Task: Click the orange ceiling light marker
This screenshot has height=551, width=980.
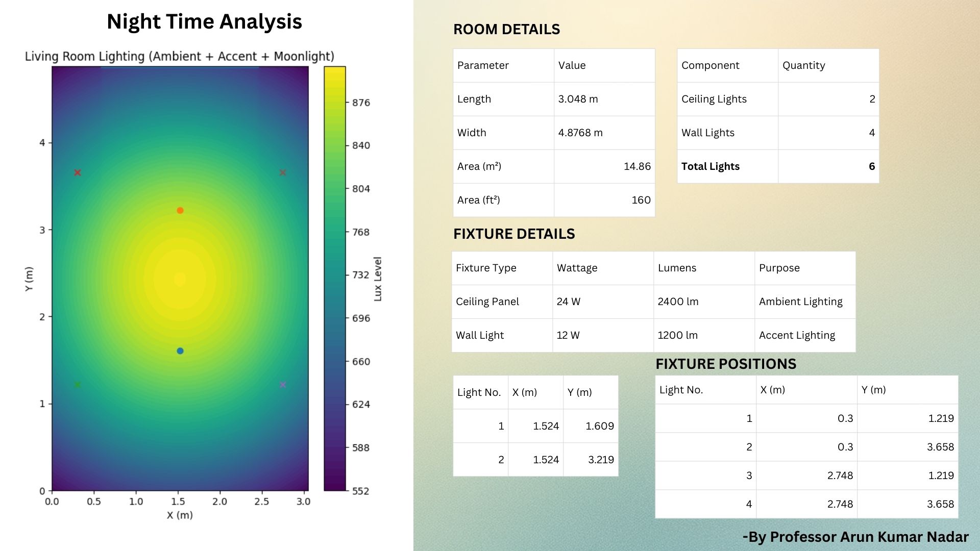Action: (180, 210)
